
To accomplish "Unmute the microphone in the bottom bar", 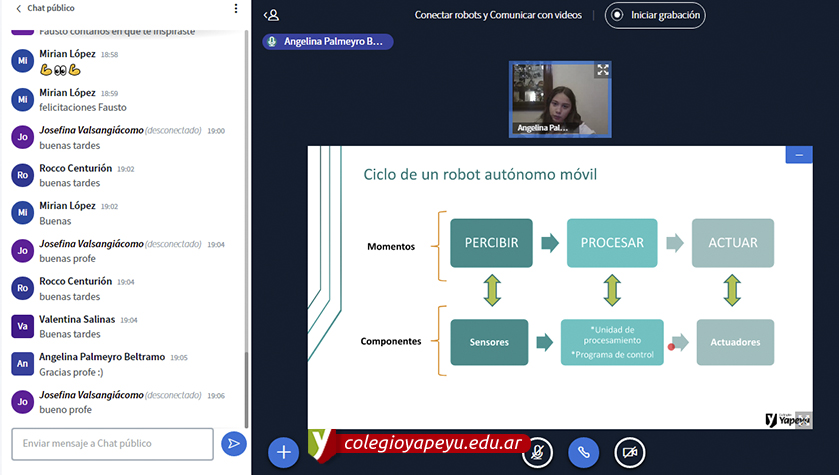I will coord(538,452).
